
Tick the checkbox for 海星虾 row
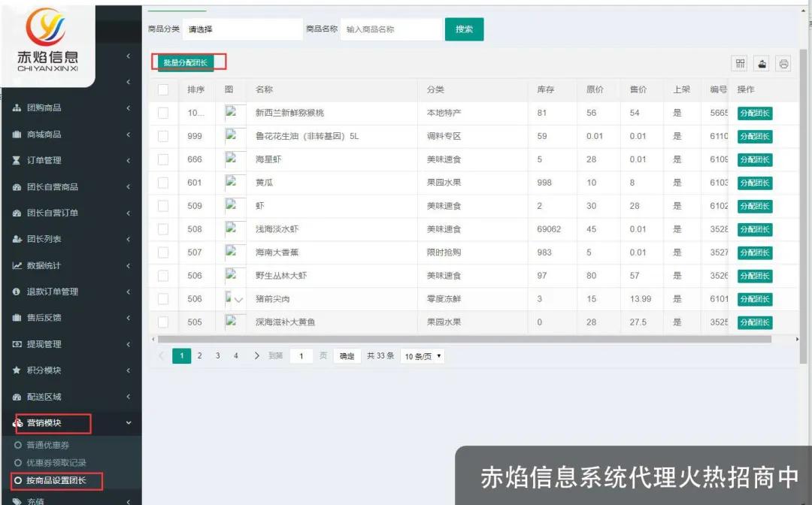click(x=163, y=159)
